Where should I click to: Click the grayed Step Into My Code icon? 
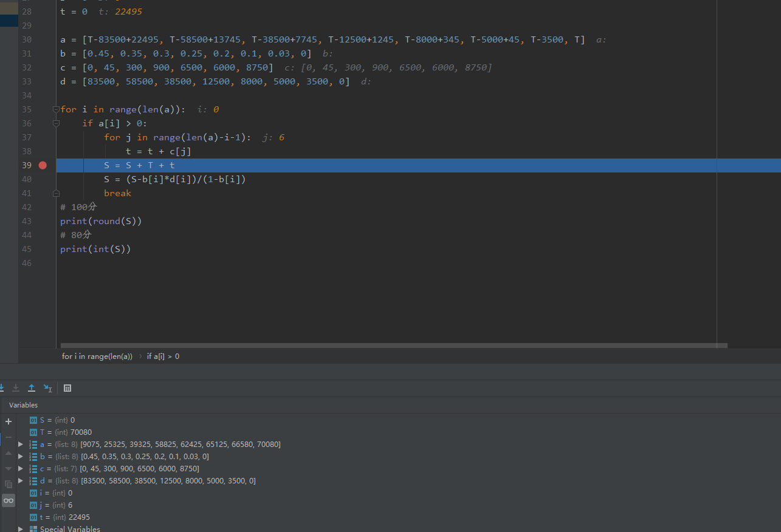point(16,388)
